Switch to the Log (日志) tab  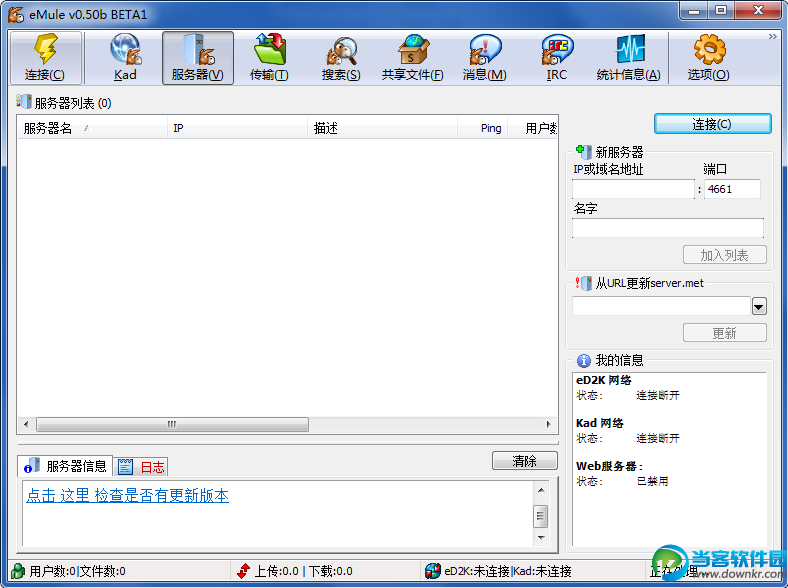[x=141, y=467]
